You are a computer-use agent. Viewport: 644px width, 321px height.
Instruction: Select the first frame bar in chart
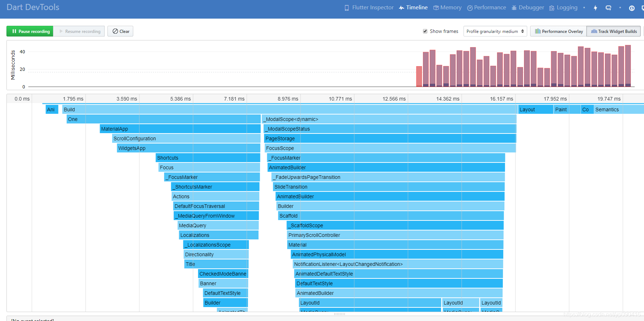(419, 77)
